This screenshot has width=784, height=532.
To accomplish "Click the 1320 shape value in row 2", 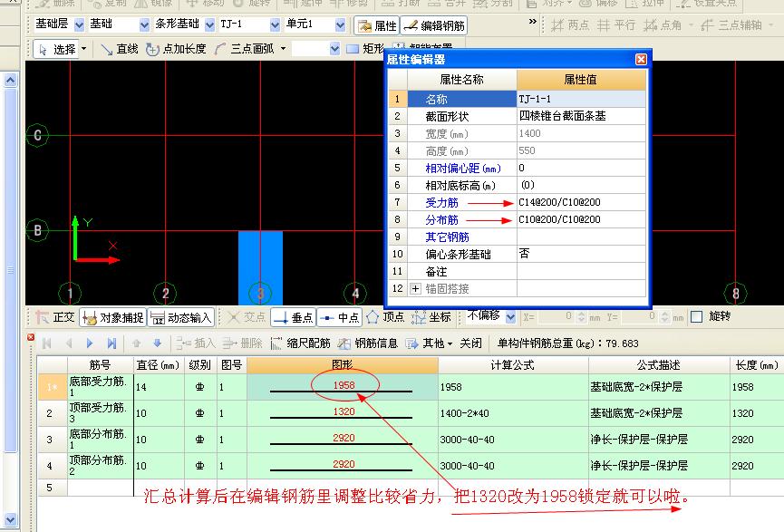I will (x=344, y=411).
